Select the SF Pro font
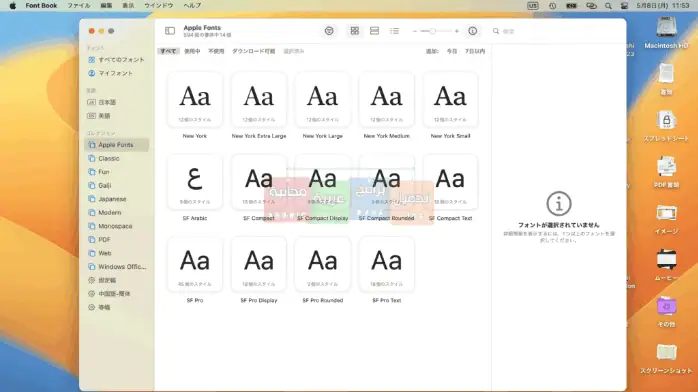 pos(195,264)
